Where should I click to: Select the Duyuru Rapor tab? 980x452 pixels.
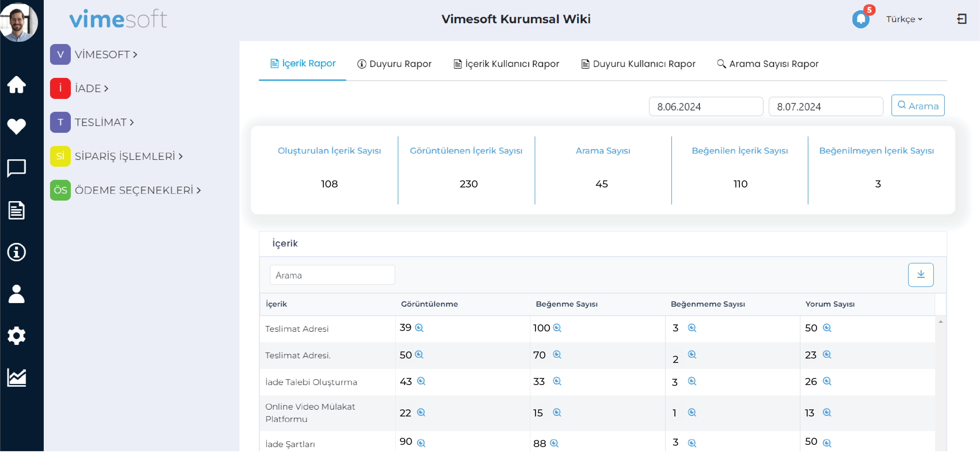coord(394,64)
